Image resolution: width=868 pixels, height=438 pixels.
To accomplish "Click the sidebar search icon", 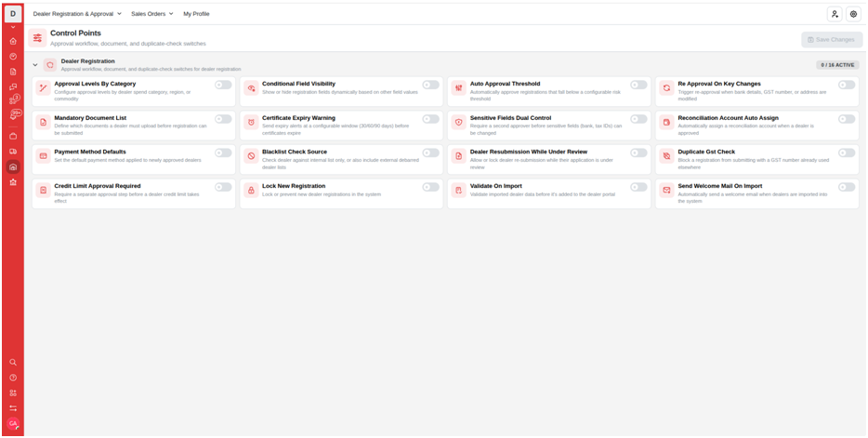I will coord(13,362).
